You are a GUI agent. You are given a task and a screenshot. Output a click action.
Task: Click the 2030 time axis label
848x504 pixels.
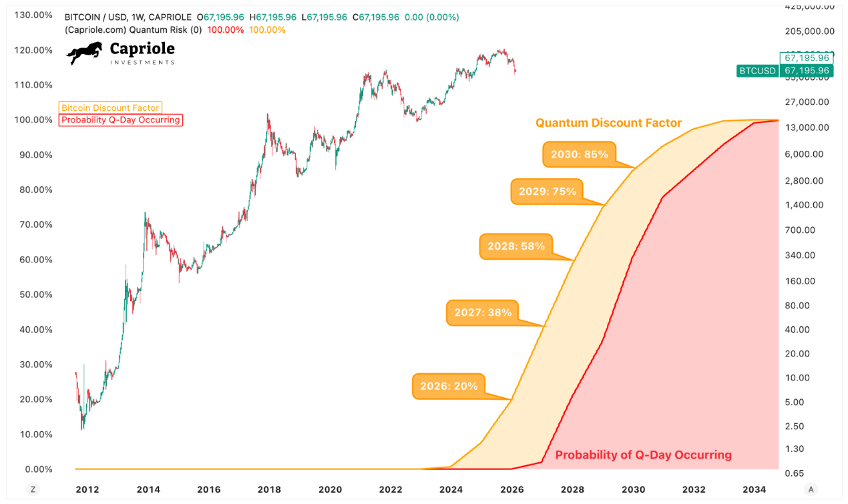point(634,489)
